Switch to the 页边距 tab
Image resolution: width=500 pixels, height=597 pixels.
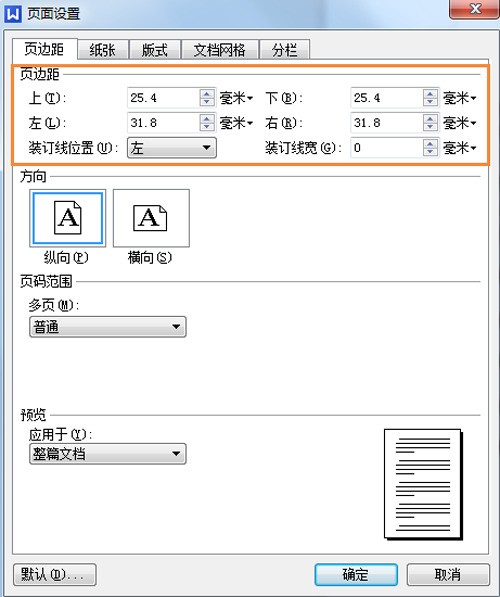coord(45,49)
